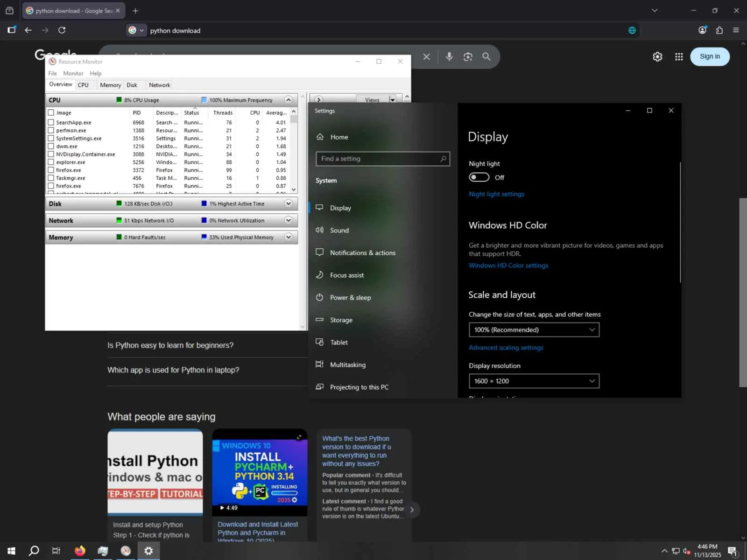This screenshot has height=560, width=747.
Task: Open Task View on the taskbar
Action: pos(56,551)
